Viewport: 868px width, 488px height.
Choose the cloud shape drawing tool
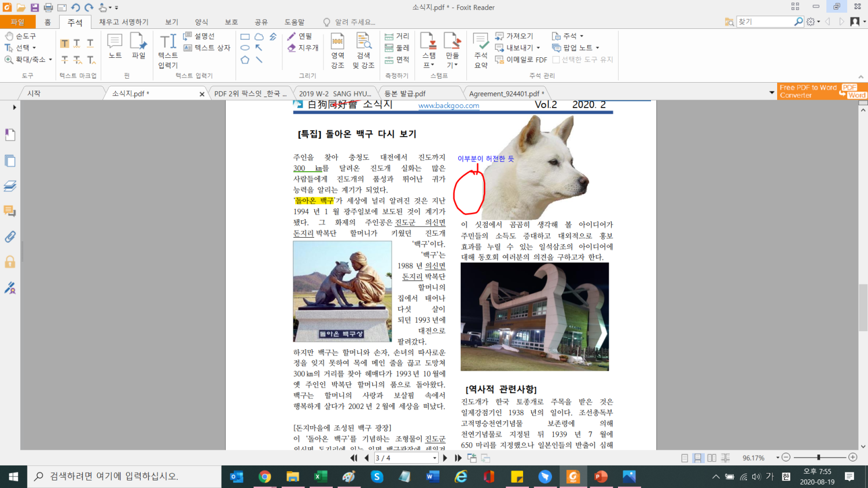[259, 36]
